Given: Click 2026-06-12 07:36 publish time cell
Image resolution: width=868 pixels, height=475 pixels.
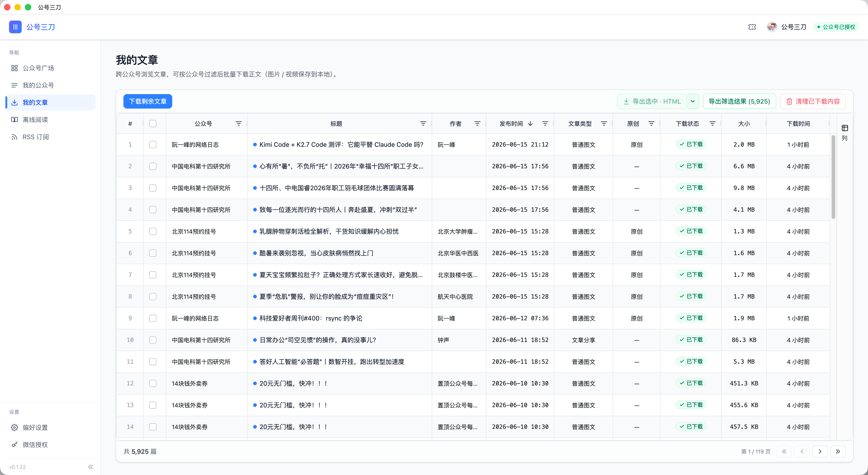Looking at the screenshot, I should pos(520,318).
